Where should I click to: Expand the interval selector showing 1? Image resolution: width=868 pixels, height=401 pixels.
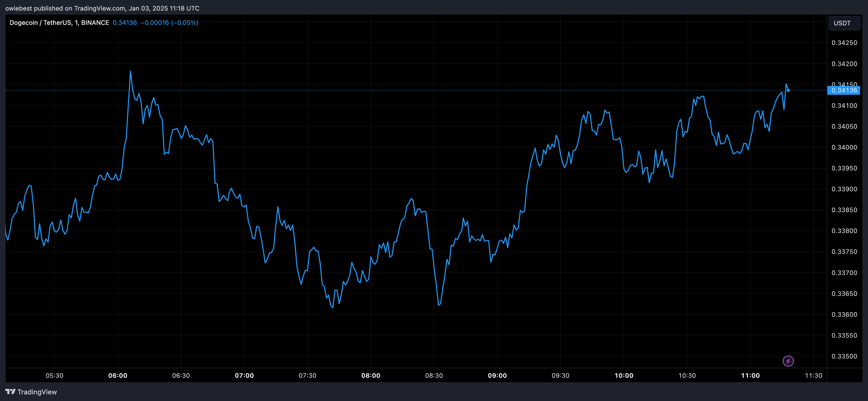coord(77,22)
